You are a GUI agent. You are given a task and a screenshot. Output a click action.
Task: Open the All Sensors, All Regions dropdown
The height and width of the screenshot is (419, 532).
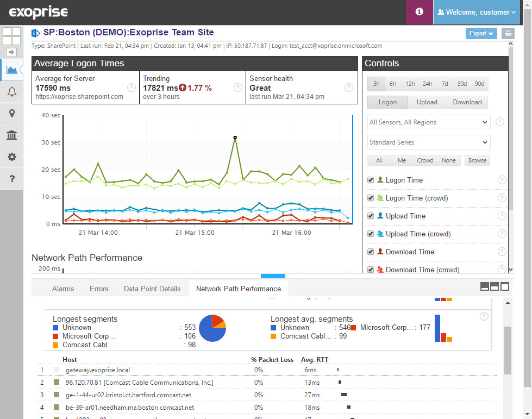(x=429, y=122)
